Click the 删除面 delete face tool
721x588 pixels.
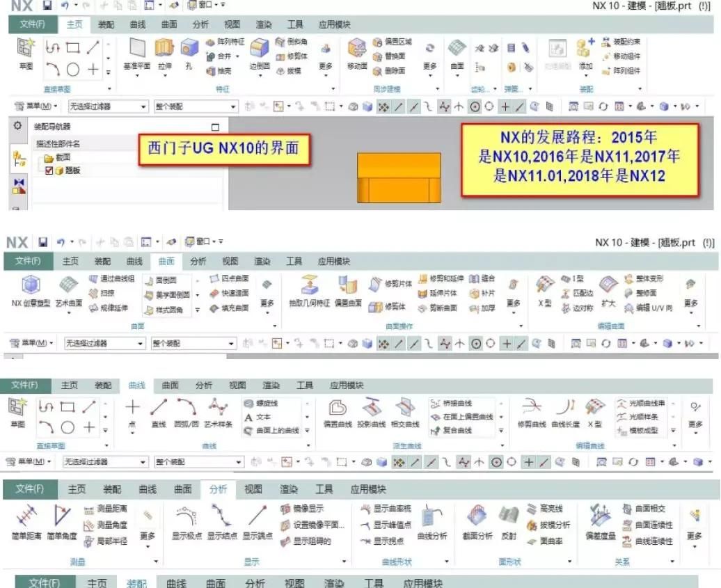point(389,71)
